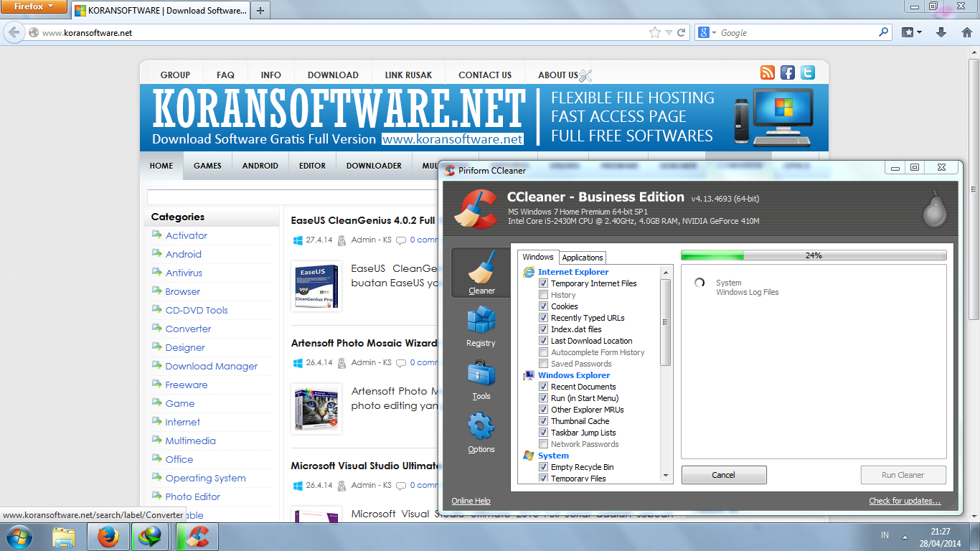
Task: Switch to Firefox in the taskbar
Action: click(x=108, y=537)
